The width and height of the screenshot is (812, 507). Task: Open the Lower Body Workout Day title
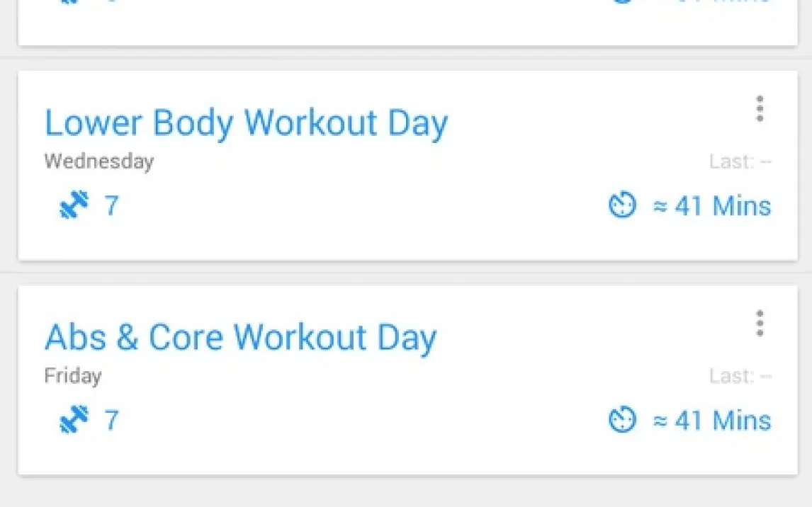point(246,123)
